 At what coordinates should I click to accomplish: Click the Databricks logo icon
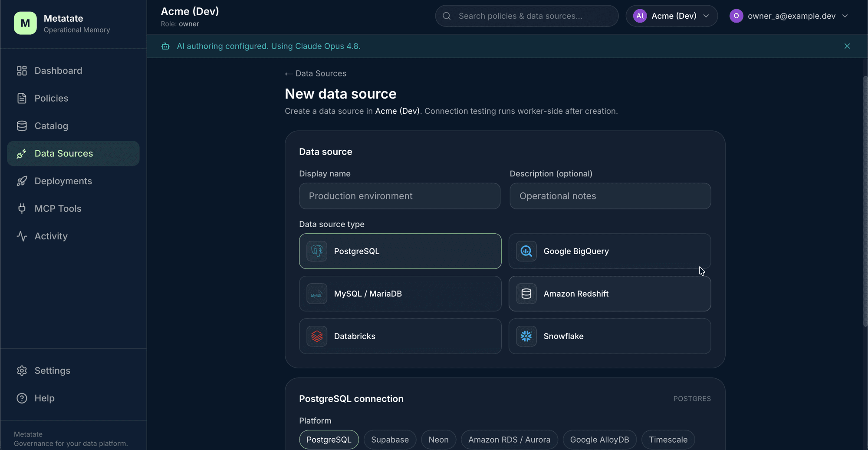click(317, 336)
